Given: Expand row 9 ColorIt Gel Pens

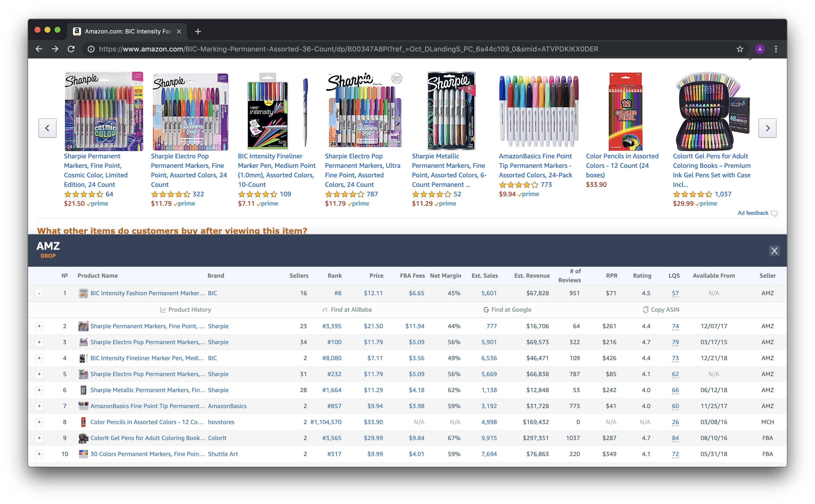Looking at the screenshot, I should (x=39, y=438).
